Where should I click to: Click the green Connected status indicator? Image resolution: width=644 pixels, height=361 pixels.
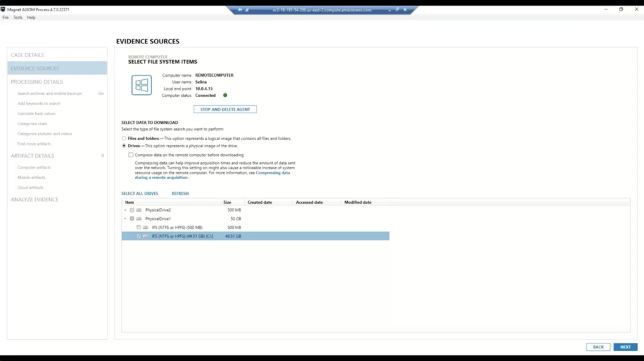pos(225,95)
